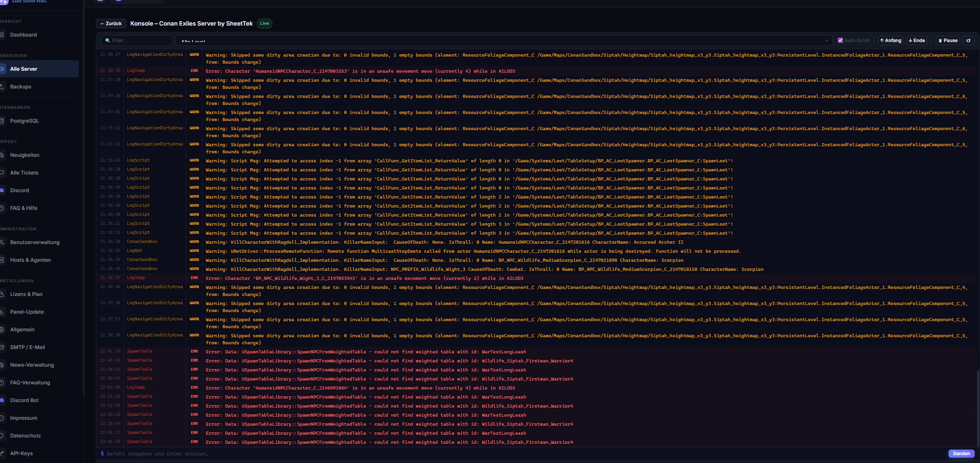Jump to log start with Anfang
The width and height of the screenshot is (980, 463).
pos(890,40)
